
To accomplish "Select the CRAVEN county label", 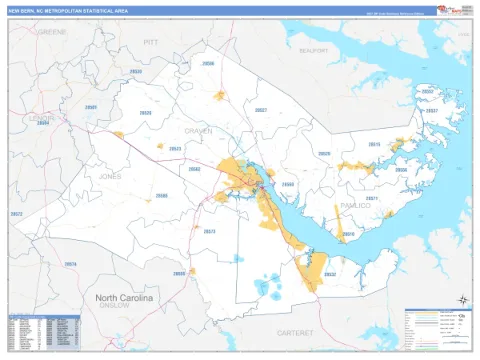I will [x=198, y=131].
